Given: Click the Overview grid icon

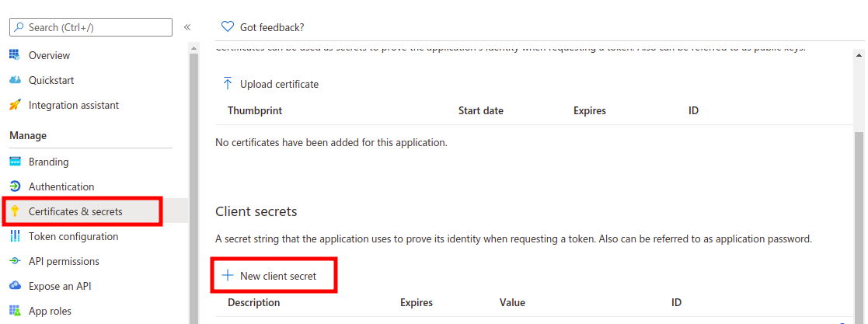Looking at the screenshot, I should [14, 55].
